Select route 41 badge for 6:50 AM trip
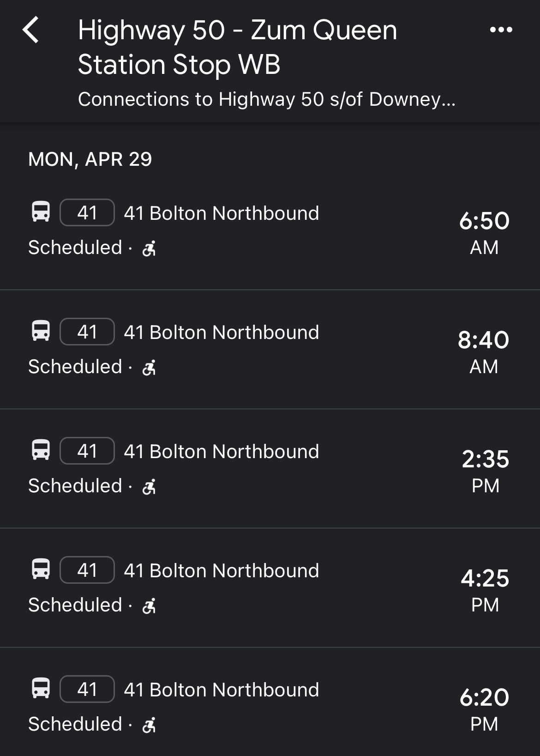 (x=87, y=213)
